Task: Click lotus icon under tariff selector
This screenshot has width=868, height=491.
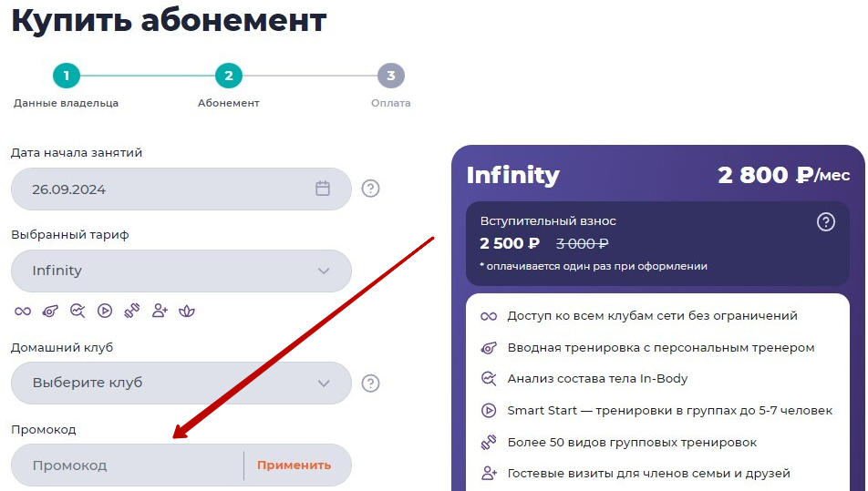Action: click(187, 312)
